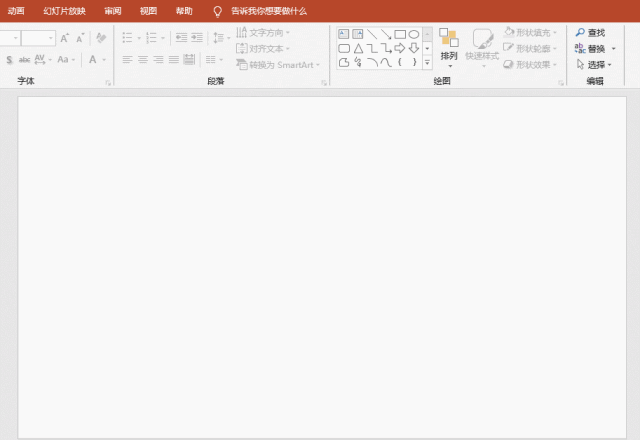Open the font color dropdown arrow
Image resolution: width=640 pixels, height=440 pixels.
pyautogui.click(x=104, y=60)
